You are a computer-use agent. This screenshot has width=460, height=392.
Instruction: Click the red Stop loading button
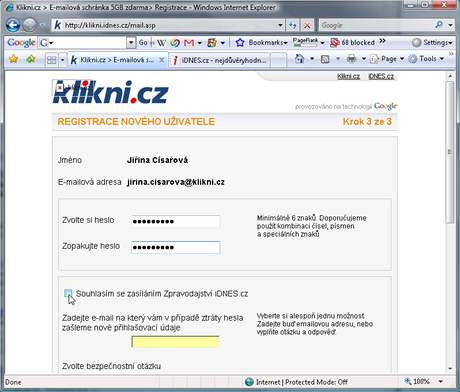307,25
